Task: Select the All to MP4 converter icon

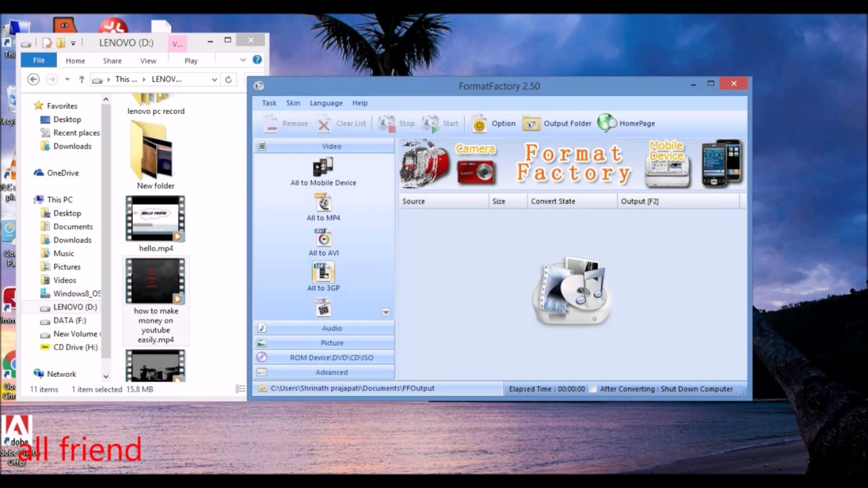Action: click(x=323, y=202)
